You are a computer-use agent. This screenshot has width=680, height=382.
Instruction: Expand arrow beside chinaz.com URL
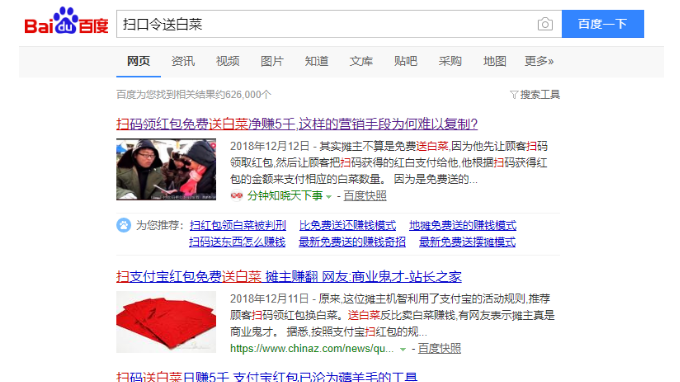click(403, 349)
